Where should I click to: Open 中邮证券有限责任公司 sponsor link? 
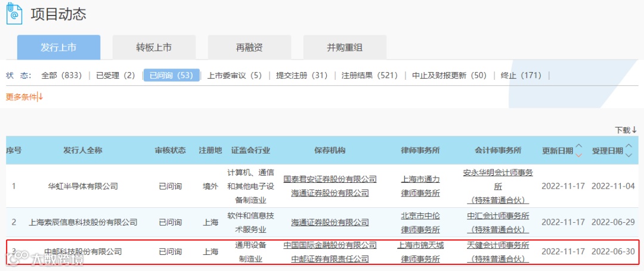[x=330, y=258]
